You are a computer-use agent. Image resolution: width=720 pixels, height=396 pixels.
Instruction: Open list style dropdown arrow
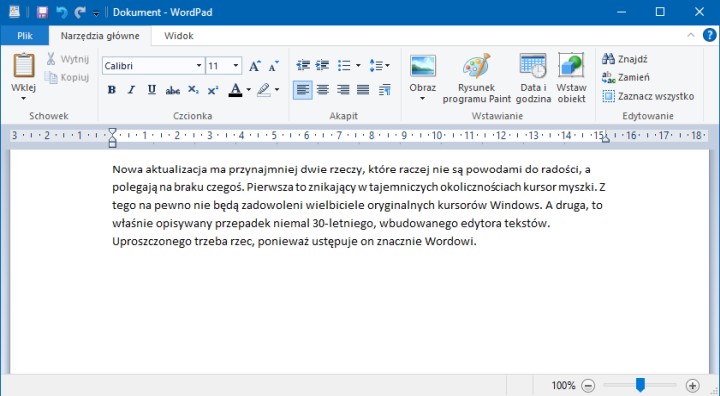pos(358,66)
